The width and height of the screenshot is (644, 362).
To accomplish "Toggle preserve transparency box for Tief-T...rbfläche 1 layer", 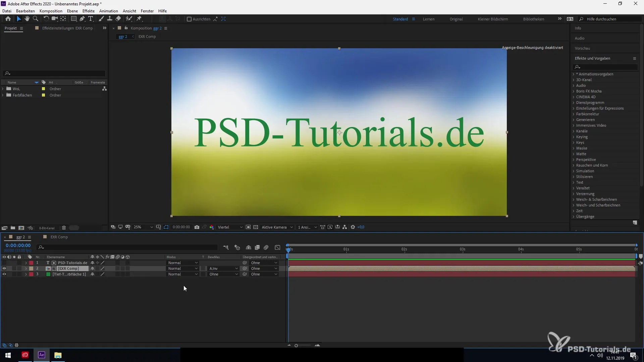I will 203,274.
